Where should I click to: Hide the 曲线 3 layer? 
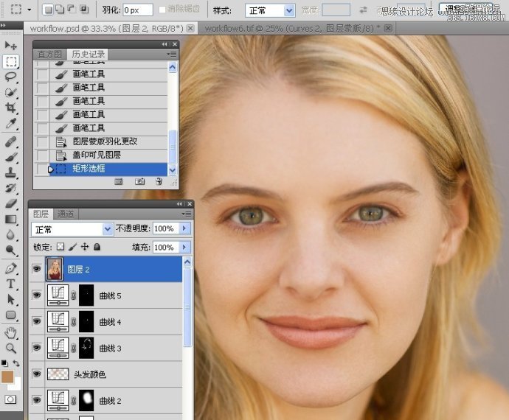click(37, 348)
